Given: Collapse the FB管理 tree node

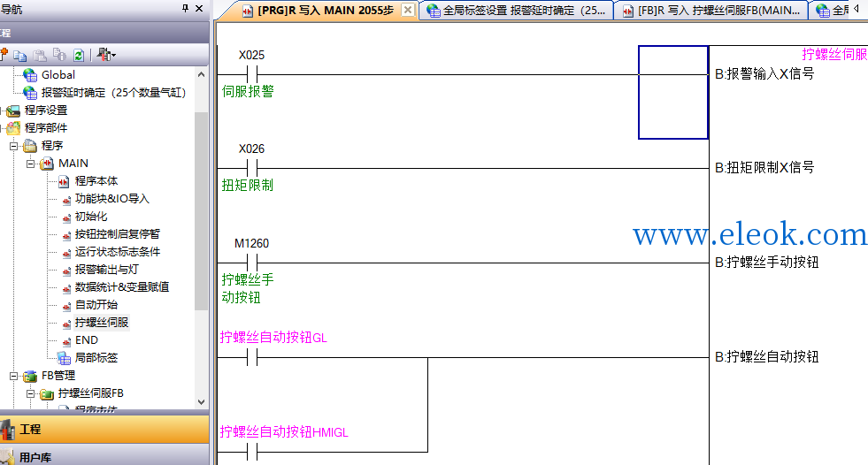Looking at the screenshot, I should point(14,376).
